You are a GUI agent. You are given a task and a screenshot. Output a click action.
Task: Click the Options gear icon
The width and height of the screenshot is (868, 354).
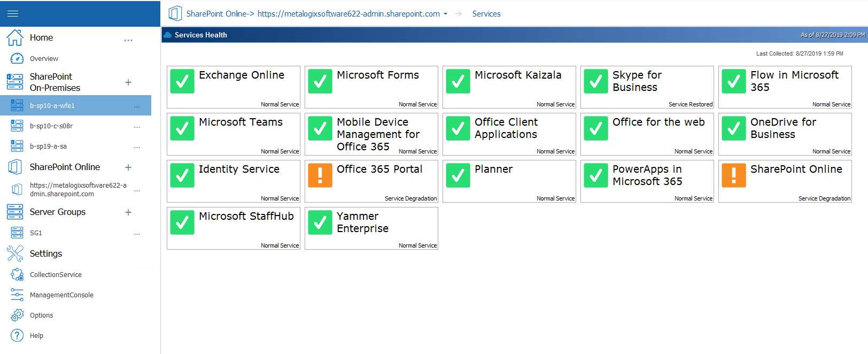point(17,315)
